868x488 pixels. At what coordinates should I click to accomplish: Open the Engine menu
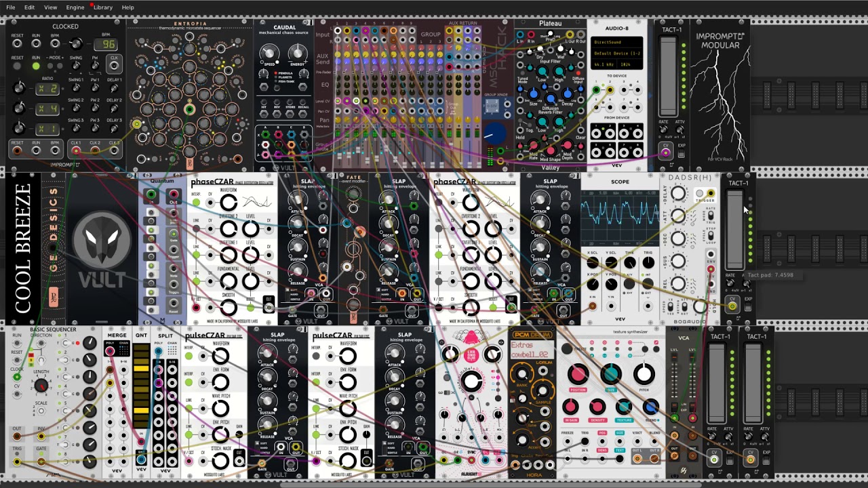[x=75, y=7]
